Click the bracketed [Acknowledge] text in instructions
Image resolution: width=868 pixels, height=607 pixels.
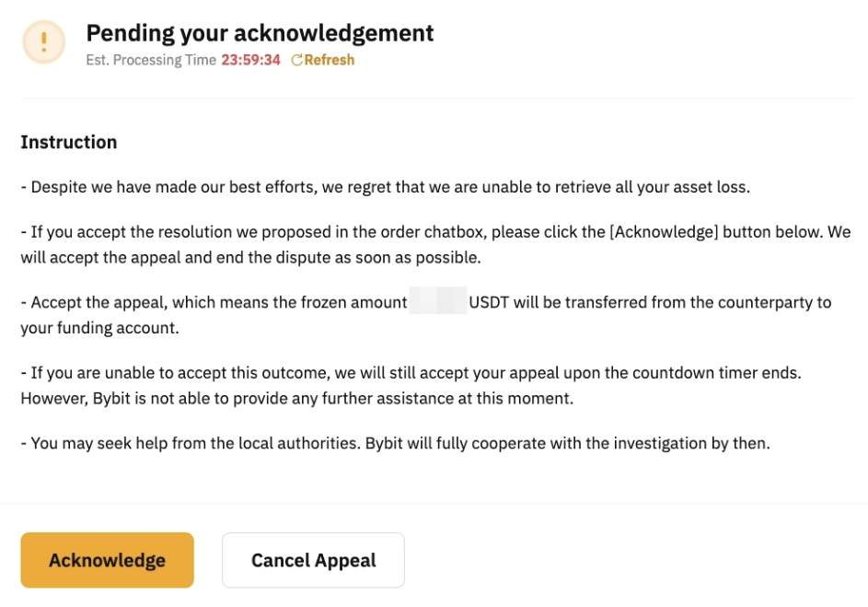(x=663, y=232)
